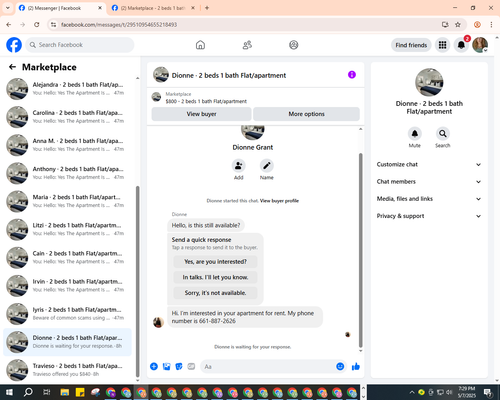
Task: Open Alejandra's conversation
Action: click(68, 89)
